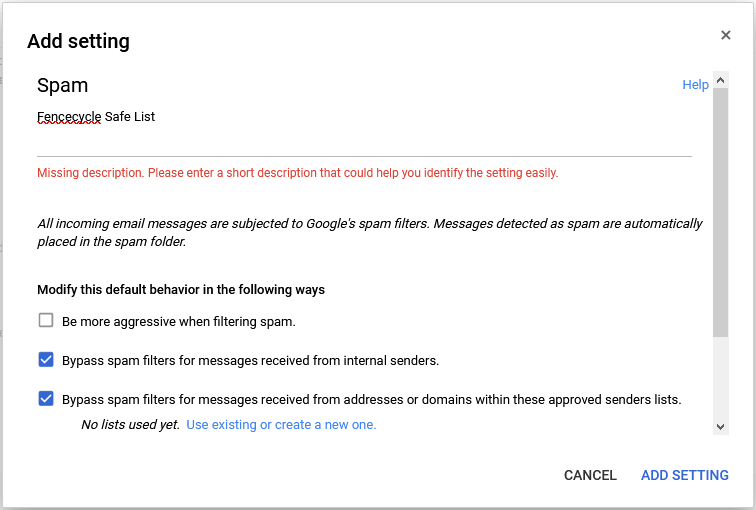Screen dimensions: 756x510
Task: Open the Help link for Spam
Action: pyautogui.click(x=695, y=85)
